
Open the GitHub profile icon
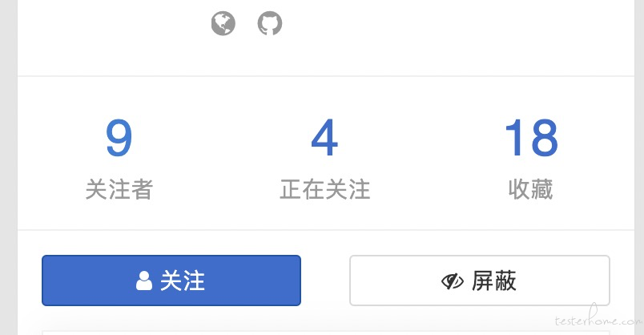pos(270,23)
